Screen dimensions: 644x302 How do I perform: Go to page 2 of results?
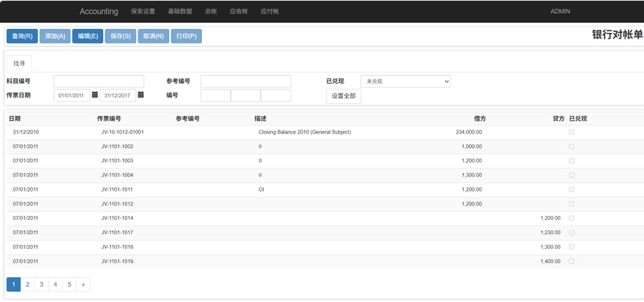[27, 284]
